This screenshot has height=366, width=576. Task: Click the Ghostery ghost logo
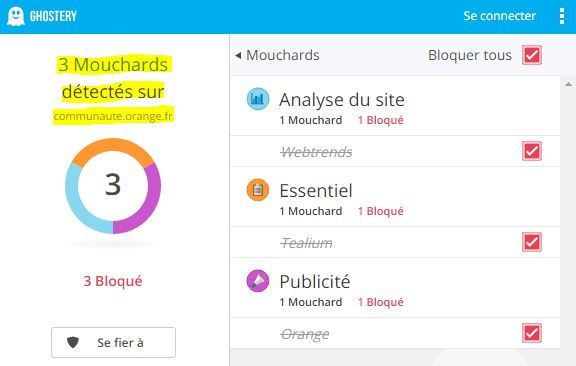click(x=16, y=16)
